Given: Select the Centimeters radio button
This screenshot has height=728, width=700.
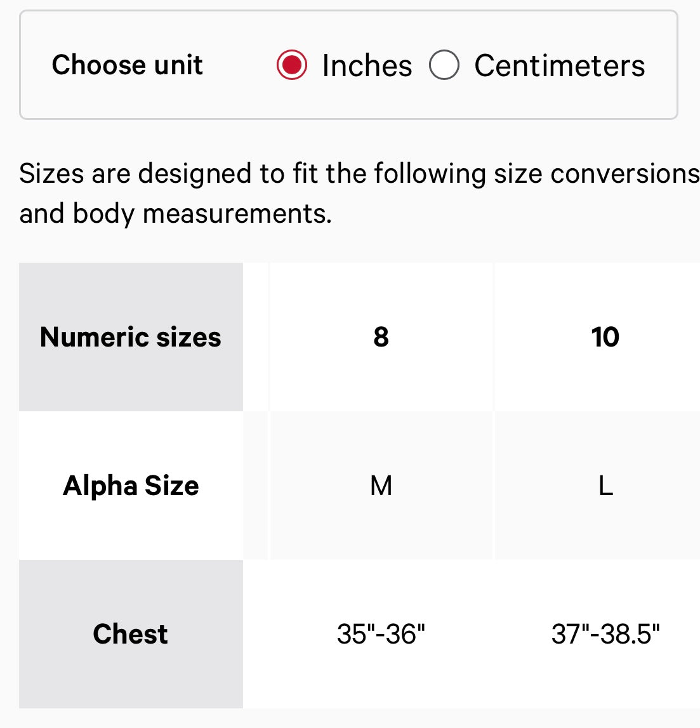Looking at the screenshot, I should [x=444, y=65].
